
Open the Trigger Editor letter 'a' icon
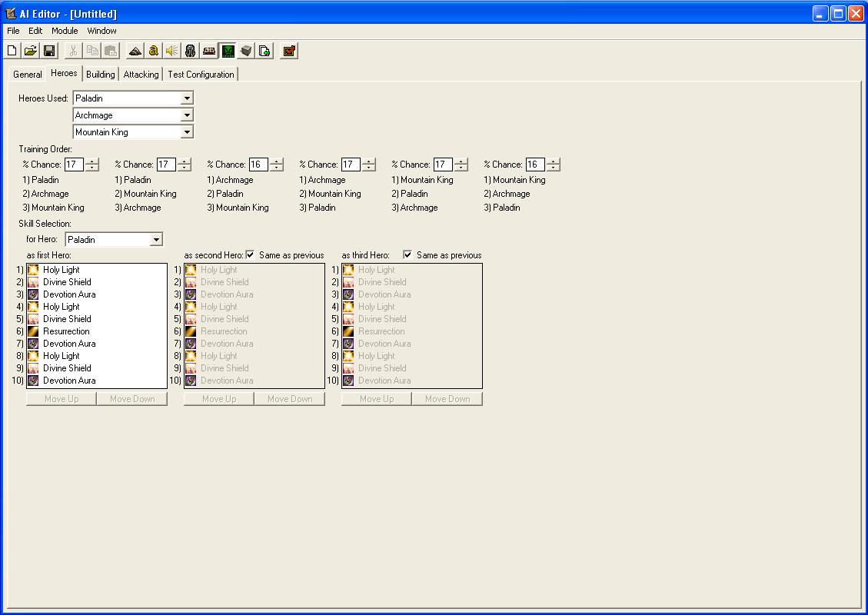click(153, 51)
